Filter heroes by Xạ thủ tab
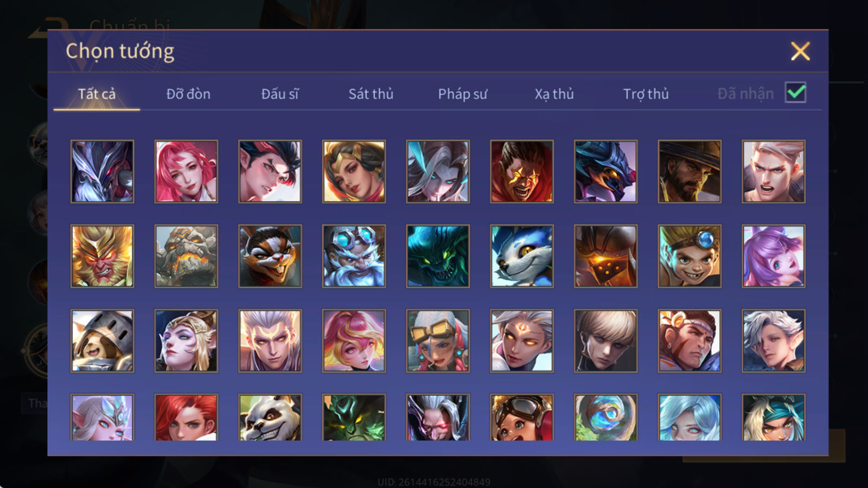The image size is (868, 488). tap(554, 94)
